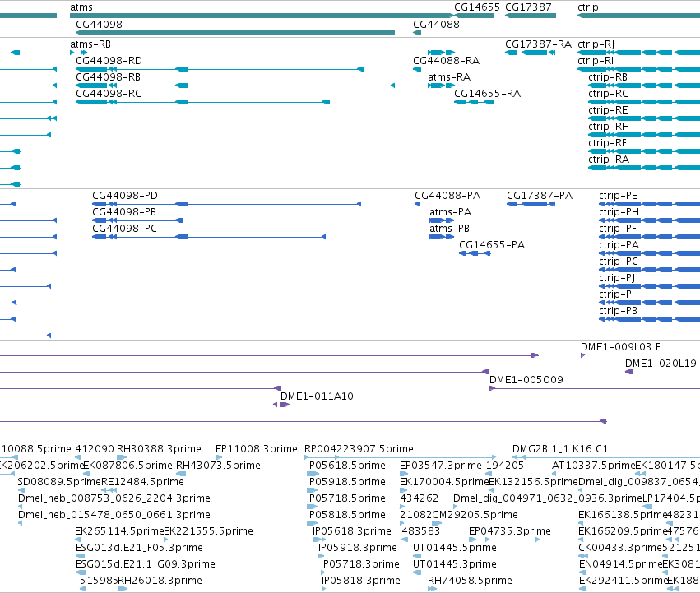
Task: Click the ctrip-PJ protein feature
Action: (x=650, y=286)
